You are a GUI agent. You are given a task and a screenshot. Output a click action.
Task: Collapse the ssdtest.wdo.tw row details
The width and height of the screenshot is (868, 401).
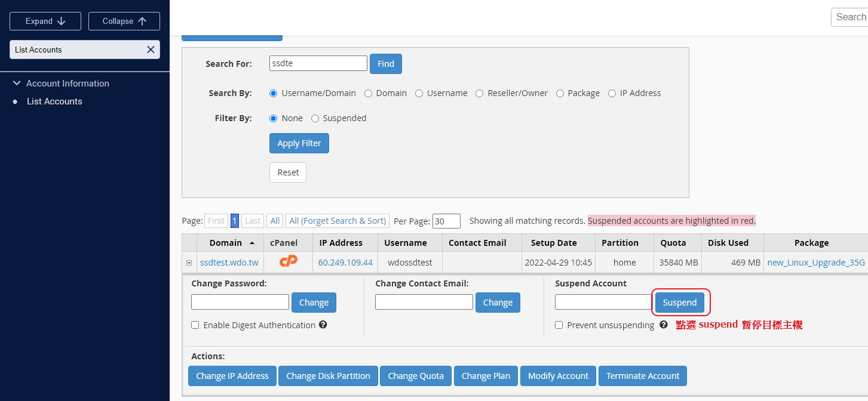click(x=189, y=263)
